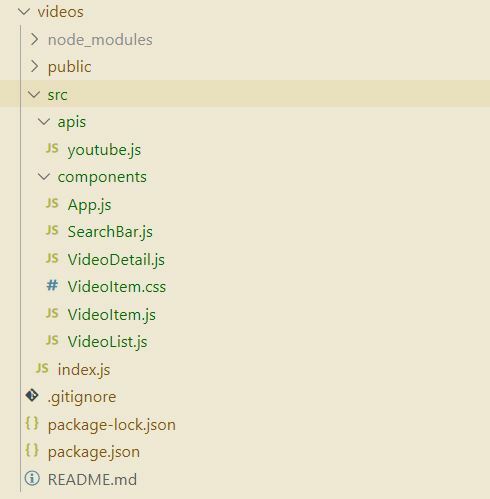Click the JS icon next to App.js

(52, 203)
